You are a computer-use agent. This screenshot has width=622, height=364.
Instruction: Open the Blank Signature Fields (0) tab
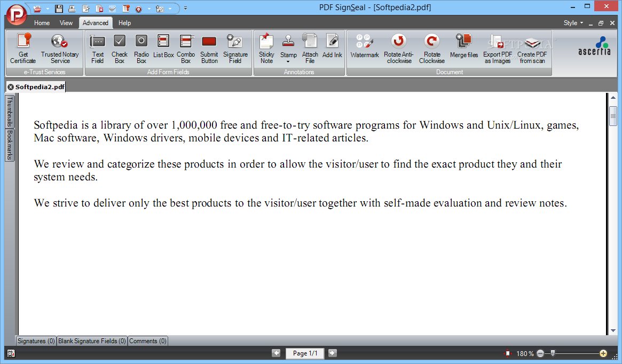pyautogui.click(x=92, y=341)
